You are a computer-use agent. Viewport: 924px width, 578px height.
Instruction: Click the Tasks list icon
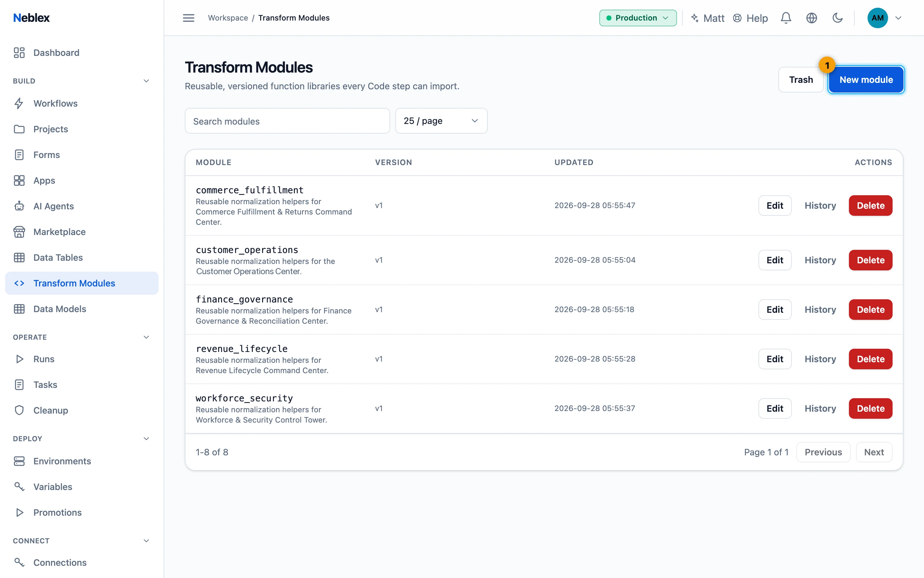(x=19, y=385)
